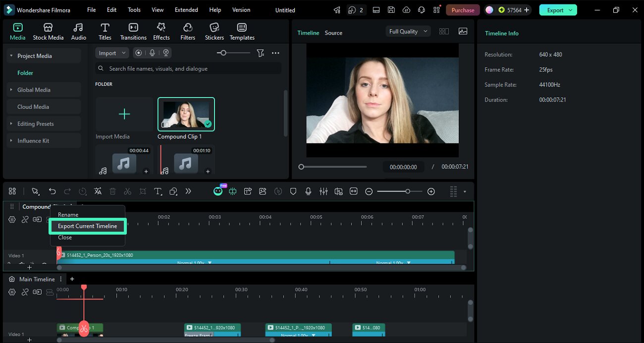Viewport: 644px width, 343px height.
Task: Open the Filters tab
Action: pos(188,32)
